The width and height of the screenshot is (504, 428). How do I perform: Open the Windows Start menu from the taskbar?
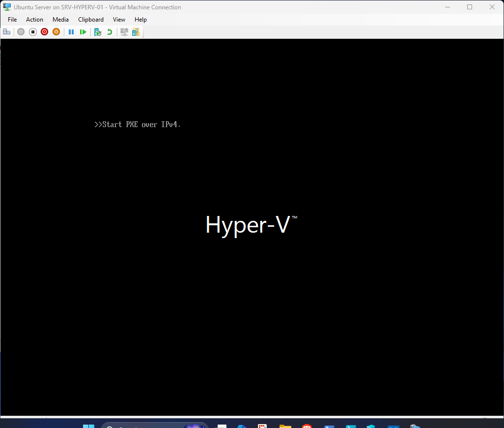coord(88,426)
